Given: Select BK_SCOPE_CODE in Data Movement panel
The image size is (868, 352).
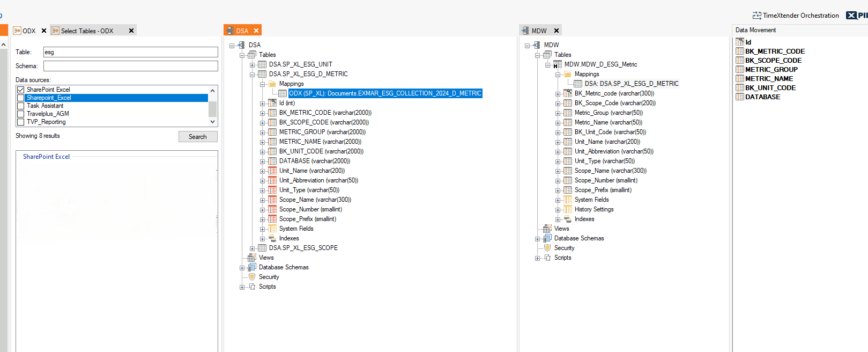Looking at the screenshot, I should (x=773, y=60).
